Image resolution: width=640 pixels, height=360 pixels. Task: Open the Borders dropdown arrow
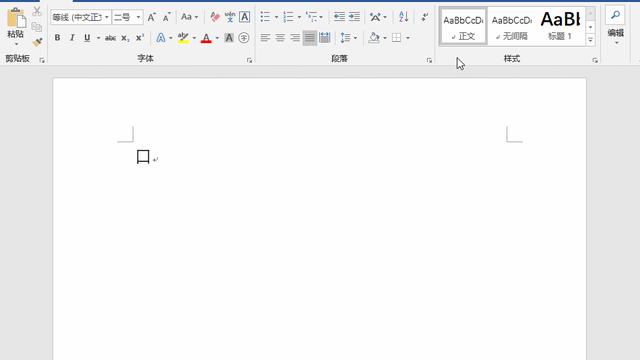[408, 38]
